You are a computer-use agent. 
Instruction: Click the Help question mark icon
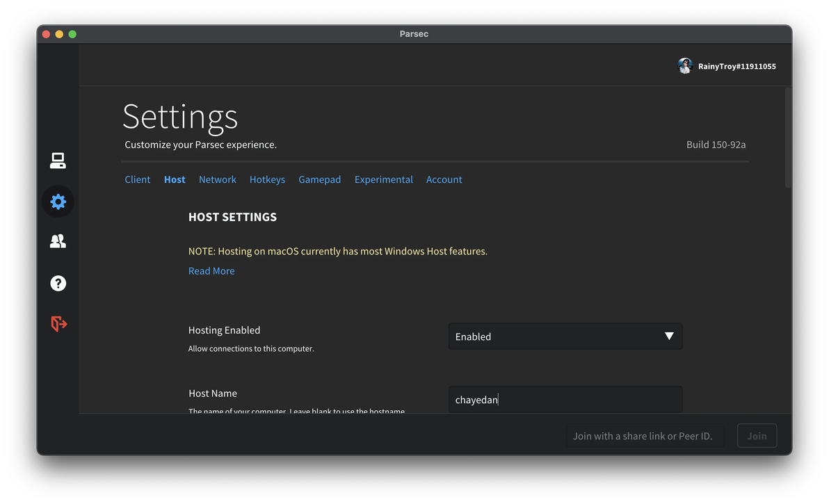pyautogui.click(x=58, y=283)
